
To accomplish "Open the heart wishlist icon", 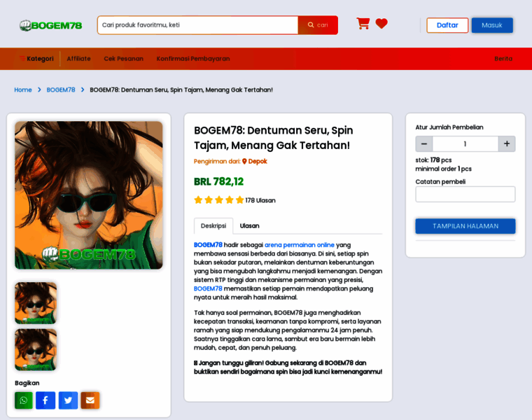I will point(381,23).
